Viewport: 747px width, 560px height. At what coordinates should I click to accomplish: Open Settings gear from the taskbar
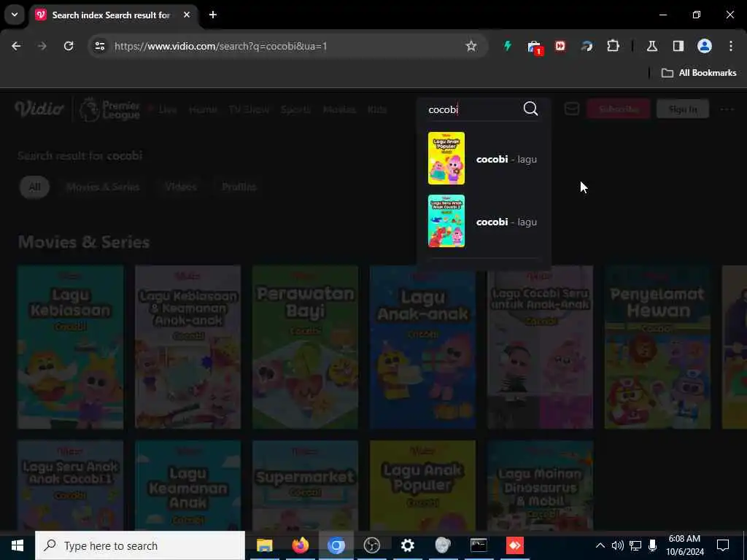tap(407, 545)
